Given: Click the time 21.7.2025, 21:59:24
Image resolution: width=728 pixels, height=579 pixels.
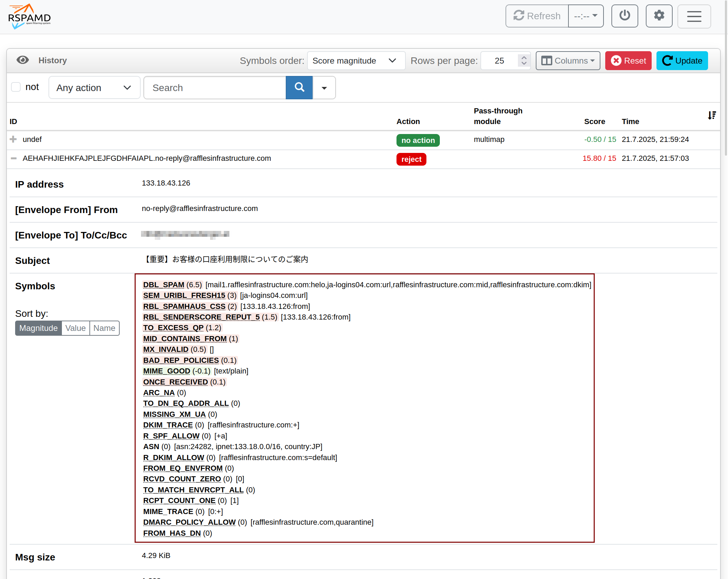Looking at the screenshot, I should click(655, 140).
